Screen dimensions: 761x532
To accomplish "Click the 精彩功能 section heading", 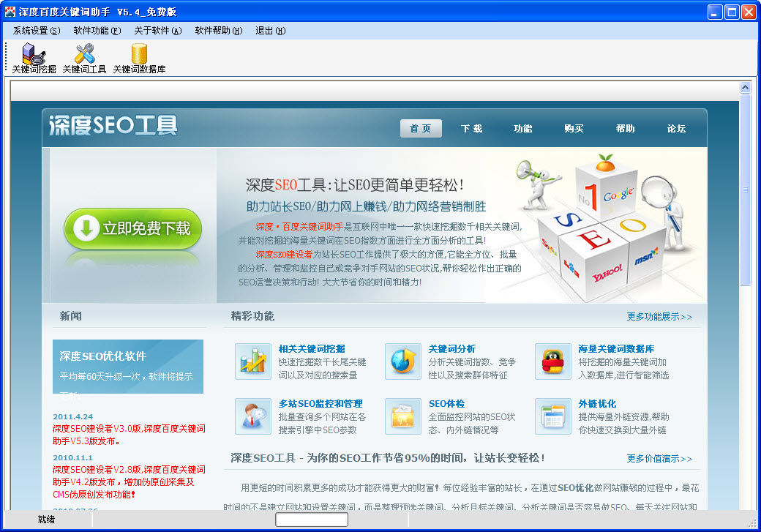I will click(252, 316).
